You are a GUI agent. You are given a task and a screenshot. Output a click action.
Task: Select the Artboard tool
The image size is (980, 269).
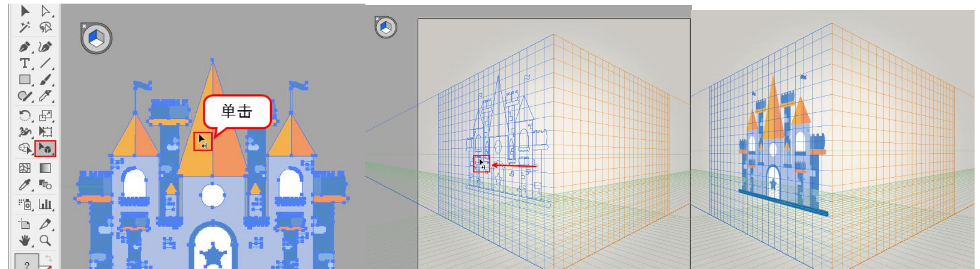(x=25, y=224)
